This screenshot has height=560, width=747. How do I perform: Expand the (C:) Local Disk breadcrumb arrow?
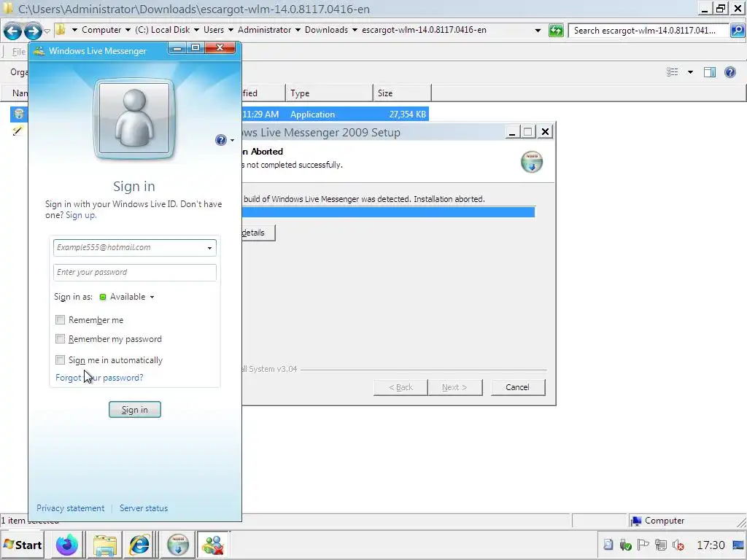(x=196, y=30)
